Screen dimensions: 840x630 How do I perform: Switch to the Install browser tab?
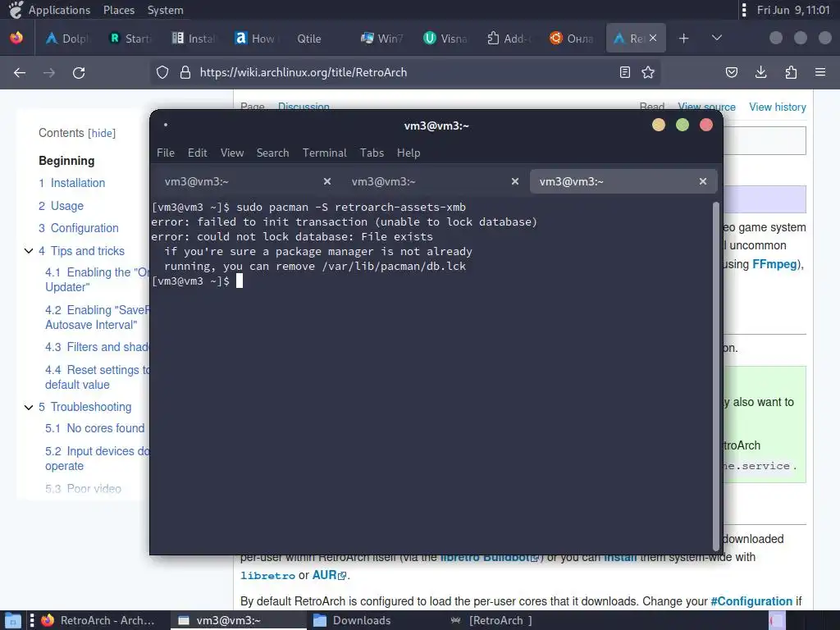pyautogui.click(x=194, y=39)
